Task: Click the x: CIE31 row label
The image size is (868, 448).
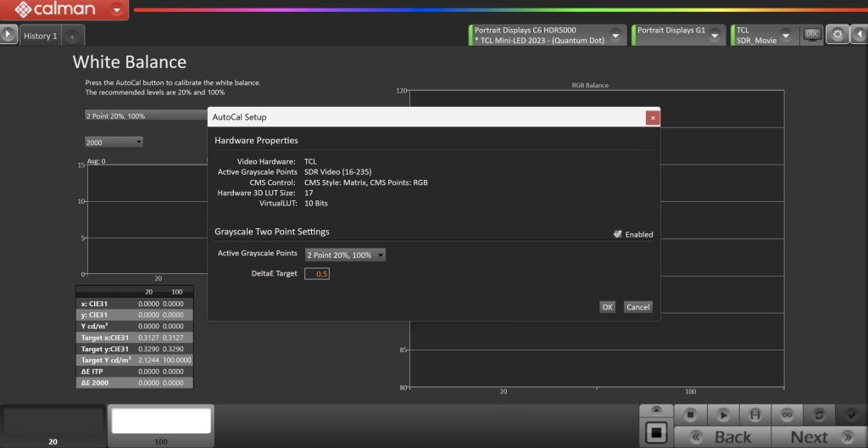Action: 93,304
